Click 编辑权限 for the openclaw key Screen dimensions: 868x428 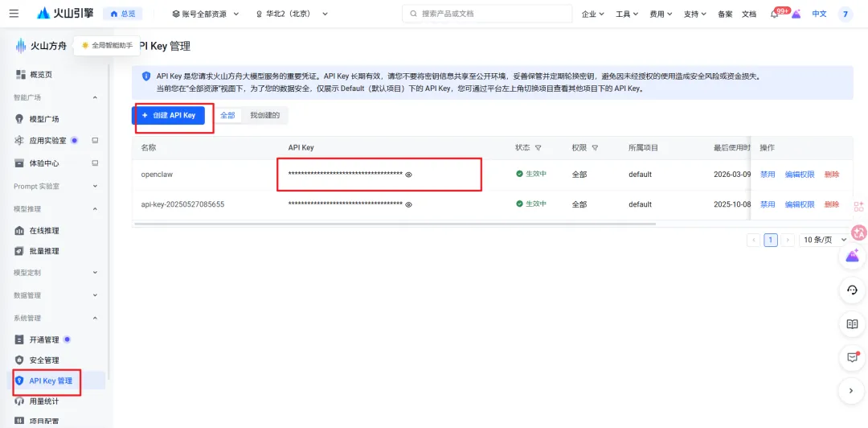coord(800,174)
